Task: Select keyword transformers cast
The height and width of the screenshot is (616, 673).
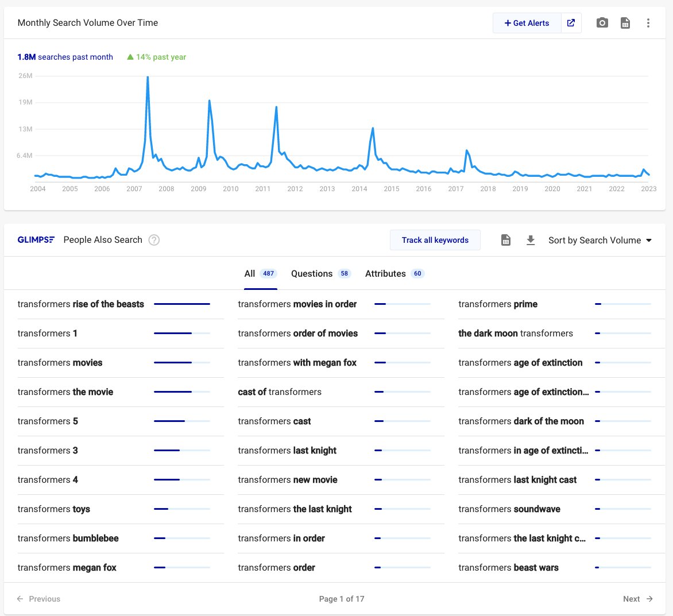Action: tap(274, 421)
